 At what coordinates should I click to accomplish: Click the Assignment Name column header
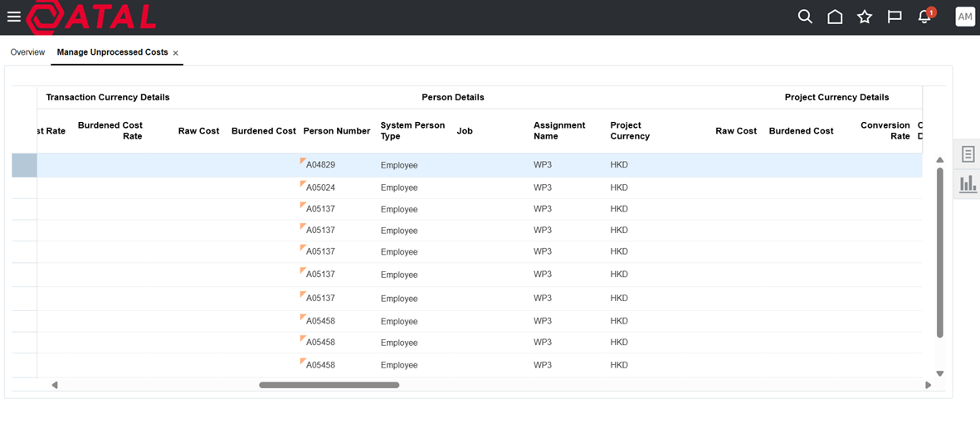[x=559, y=130]
